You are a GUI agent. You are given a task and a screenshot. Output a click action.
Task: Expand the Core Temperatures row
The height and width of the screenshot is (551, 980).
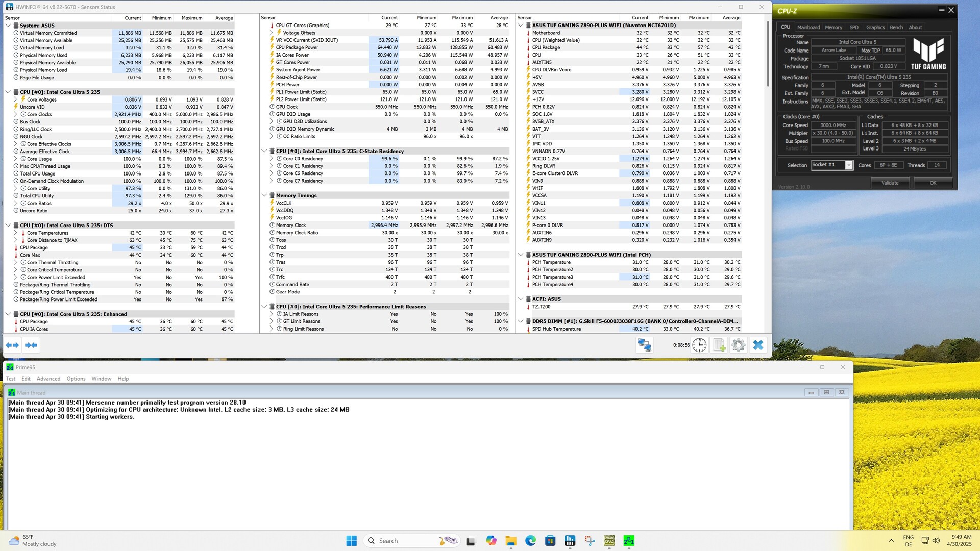(15, 233)
